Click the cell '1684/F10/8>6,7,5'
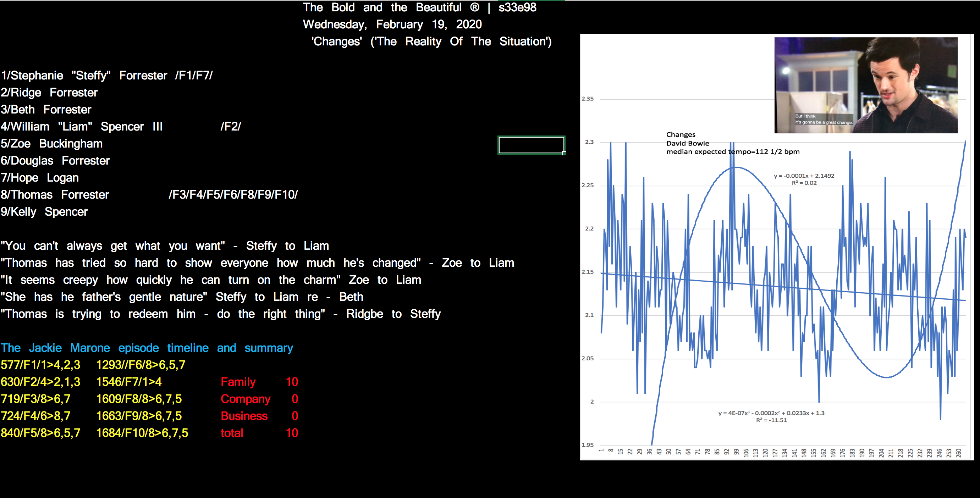 142,433
